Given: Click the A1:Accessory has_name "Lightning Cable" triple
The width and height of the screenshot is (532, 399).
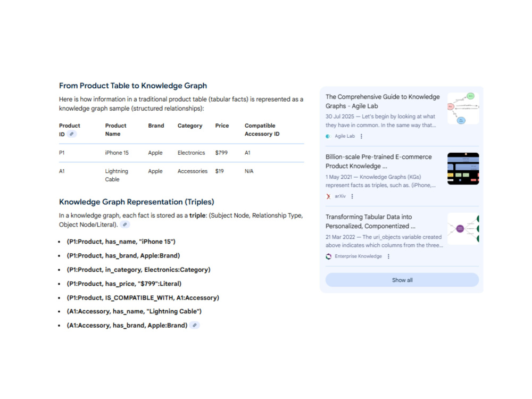Looking at the screenshot, I should [134, 311].
